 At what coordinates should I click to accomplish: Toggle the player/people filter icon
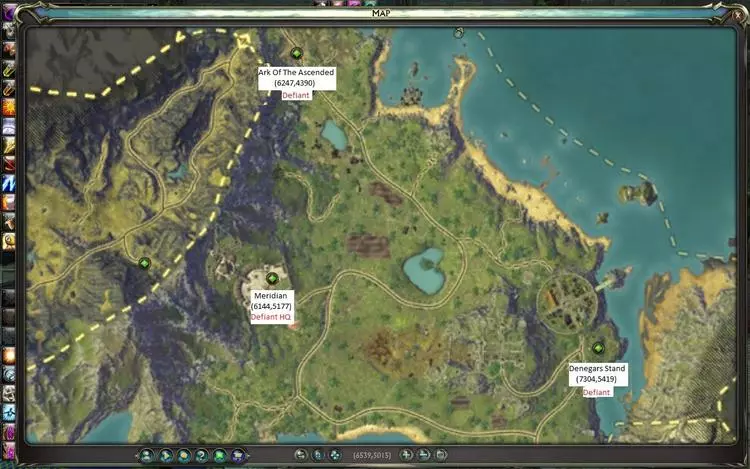point(147,455)
